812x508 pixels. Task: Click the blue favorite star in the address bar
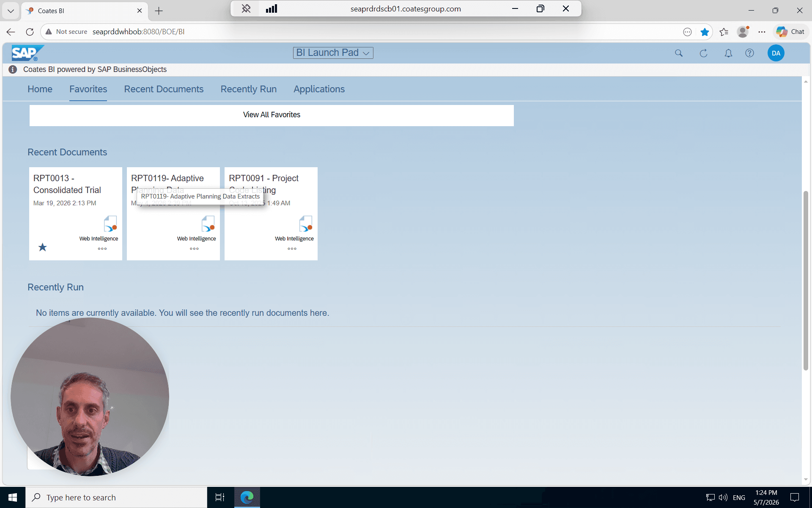point(705,32)
